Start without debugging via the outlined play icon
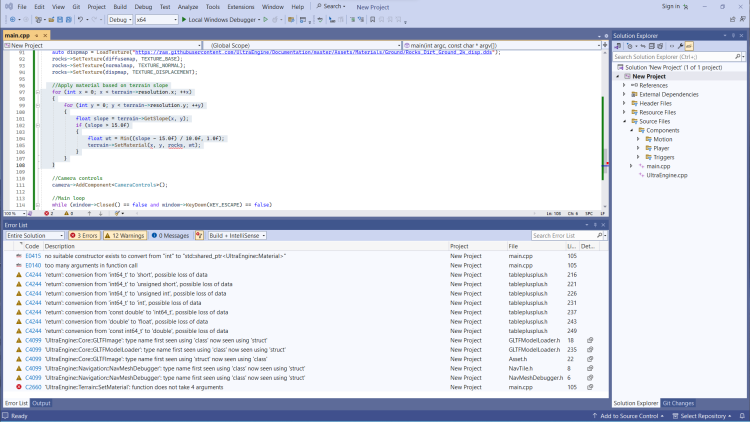 click(265, 20)
